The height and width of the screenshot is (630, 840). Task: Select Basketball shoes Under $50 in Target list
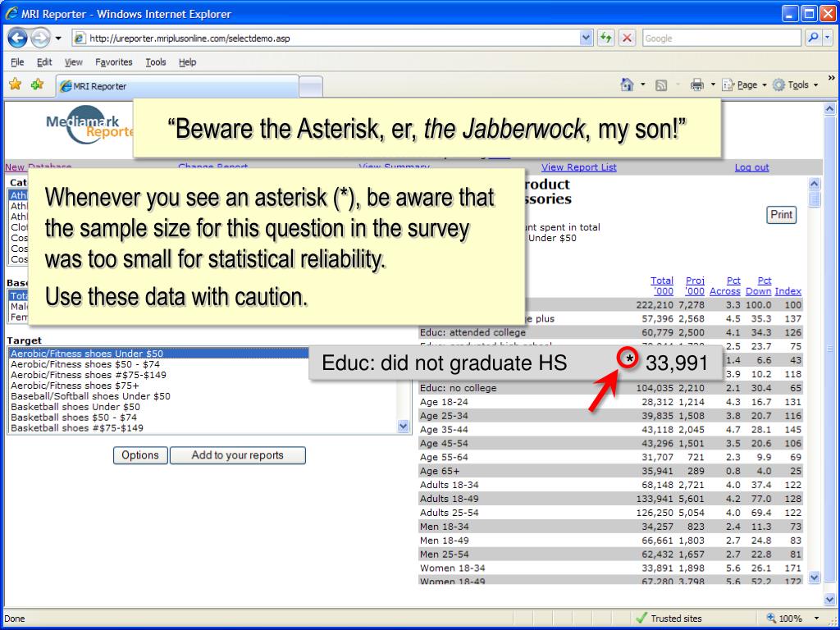75,407
